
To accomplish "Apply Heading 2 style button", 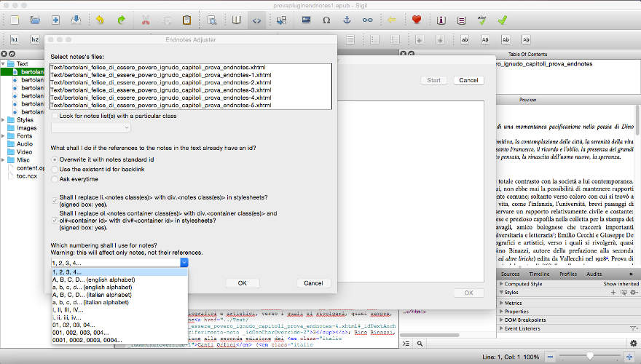I will tap(35, 39).
